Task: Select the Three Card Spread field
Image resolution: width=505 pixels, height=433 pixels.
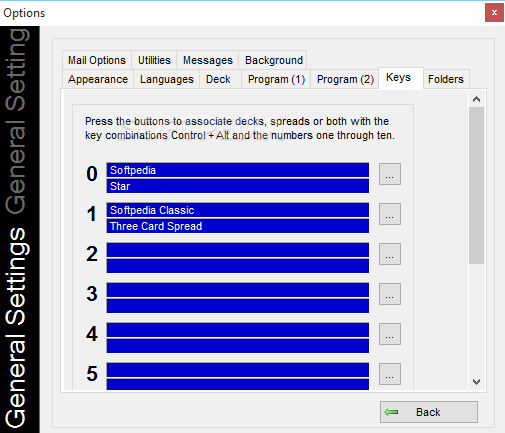Action: pos(238,226)
